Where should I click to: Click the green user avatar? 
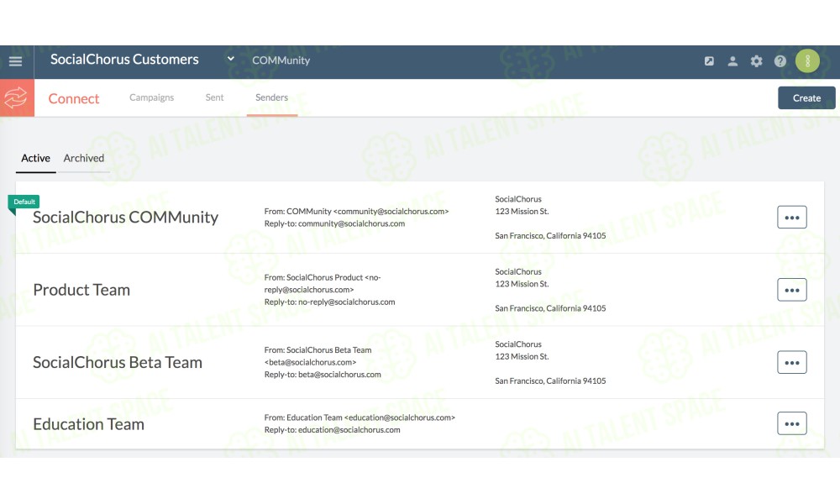tap(807, 61)
